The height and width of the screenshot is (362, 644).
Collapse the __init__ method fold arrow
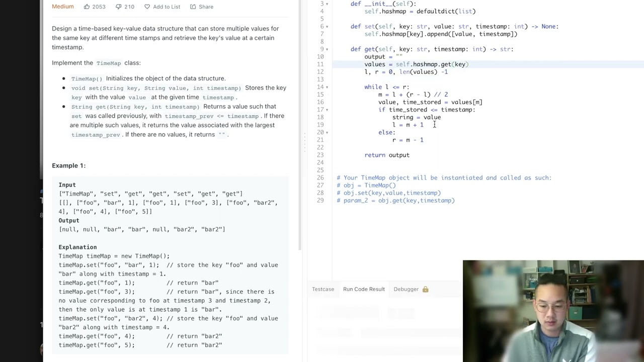point(327,4)
